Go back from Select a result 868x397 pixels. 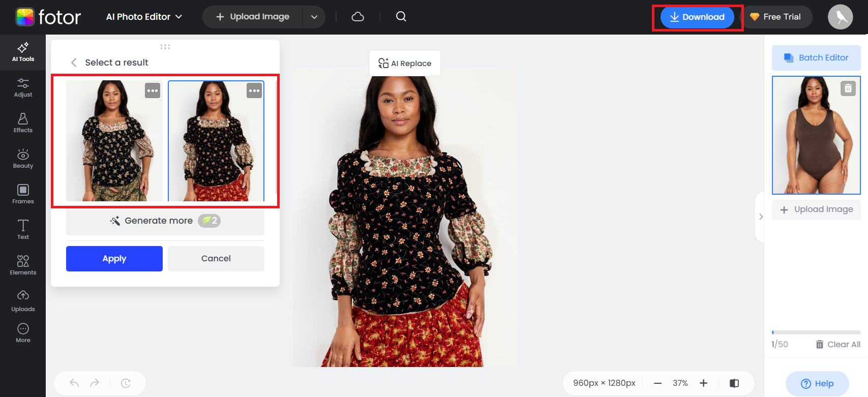74,63
